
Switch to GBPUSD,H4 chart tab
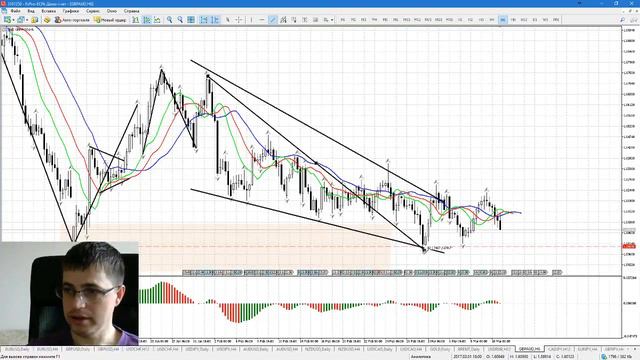tap(108, 349)
